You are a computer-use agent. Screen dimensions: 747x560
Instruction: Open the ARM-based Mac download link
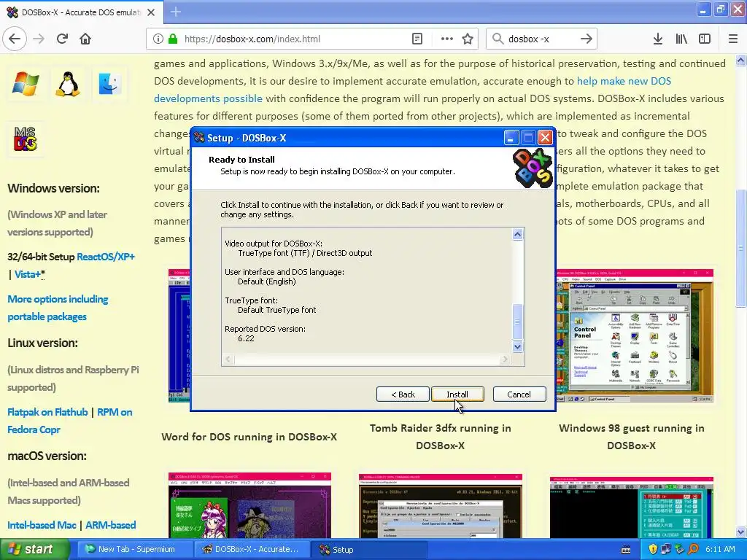click(x=111, y=525)
